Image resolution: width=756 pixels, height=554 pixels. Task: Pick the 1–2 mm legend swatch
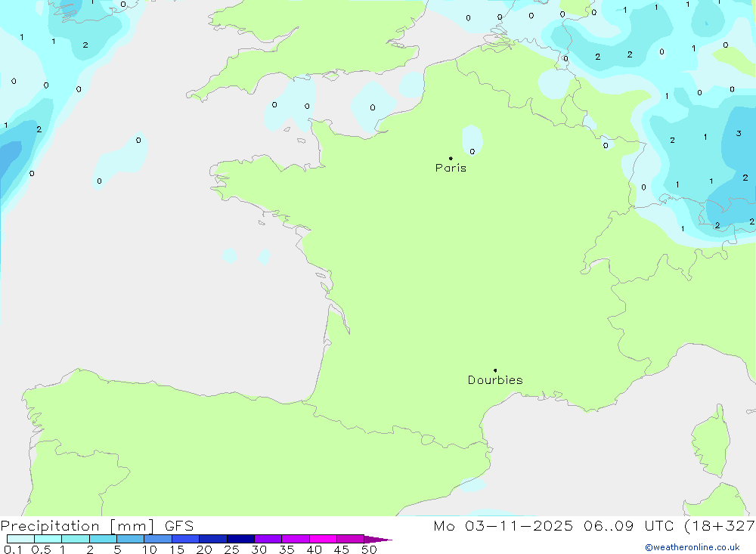point(76,539)
